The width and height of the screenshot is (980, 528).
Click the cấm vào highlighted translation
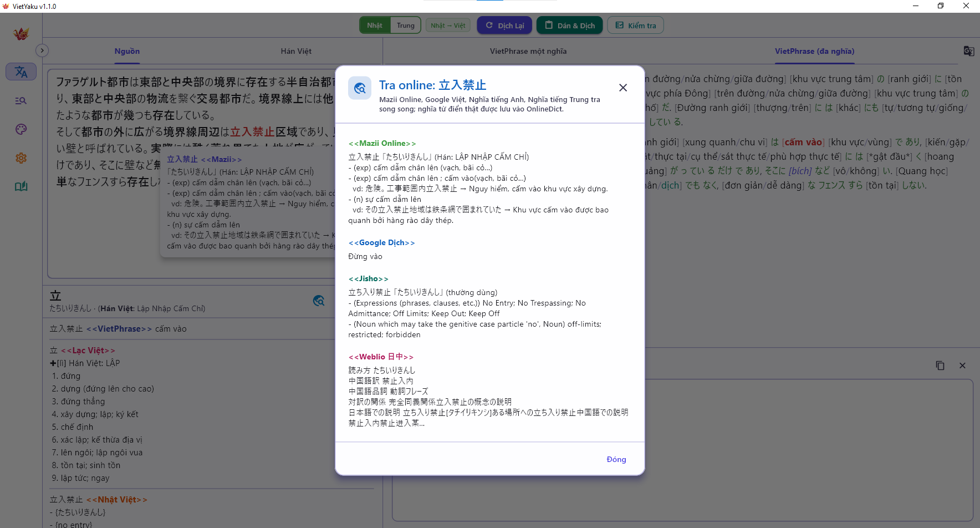(803, 142)
